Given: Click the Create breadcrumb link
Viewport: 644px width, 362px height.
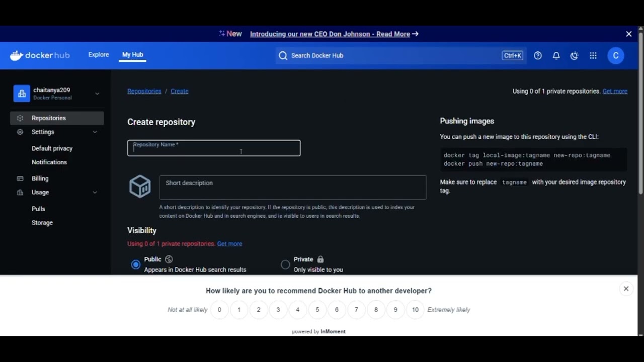Looking at the screenshot, I should [180, 92].
